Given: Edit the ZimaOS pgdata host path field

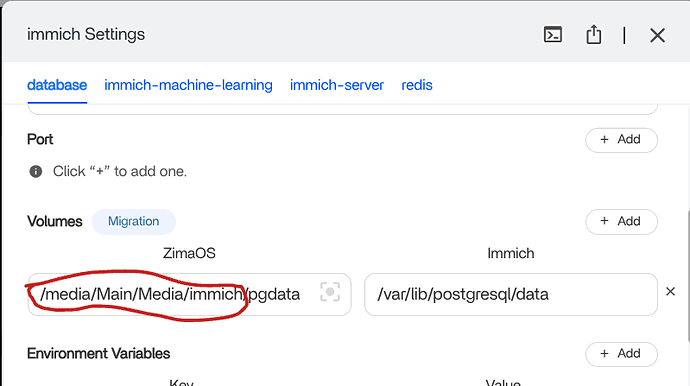Looking at the screenshot, I should (x=189, y=294).
